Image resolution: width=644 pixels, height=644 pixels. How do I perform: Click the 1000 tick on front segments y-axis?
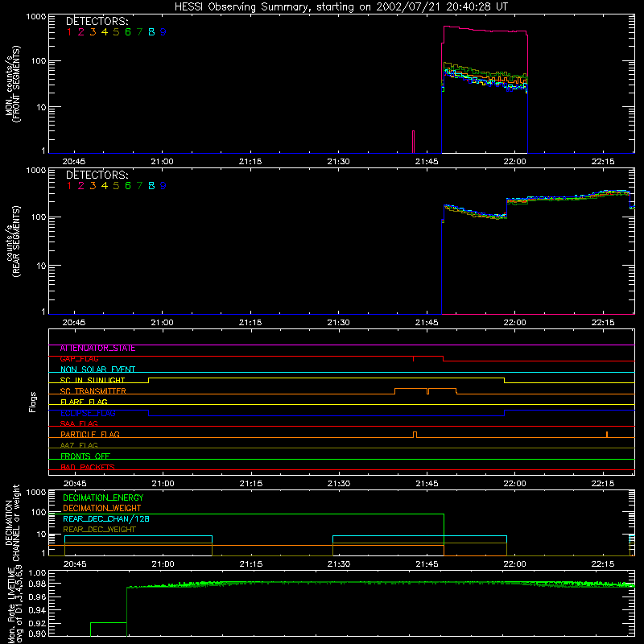pos(36,17)
